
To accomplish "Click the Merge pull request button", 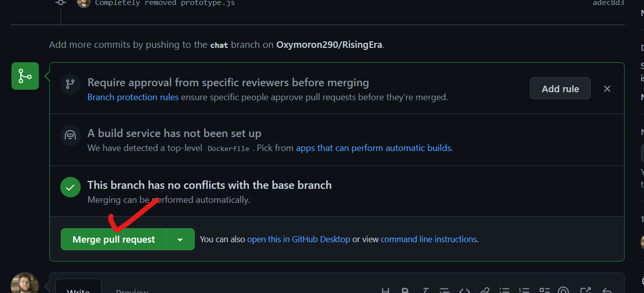I will point(113,239).
